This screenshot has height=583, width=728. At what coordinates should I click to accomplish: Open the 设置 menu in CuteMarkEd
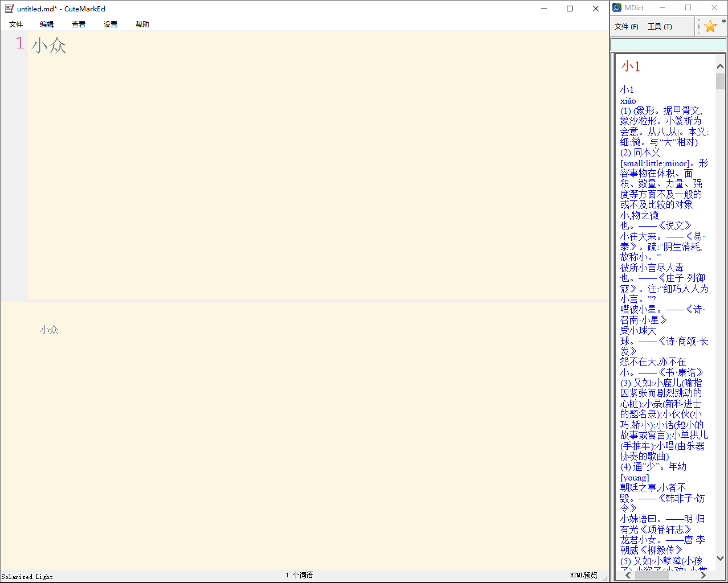(x=111, y=24)
